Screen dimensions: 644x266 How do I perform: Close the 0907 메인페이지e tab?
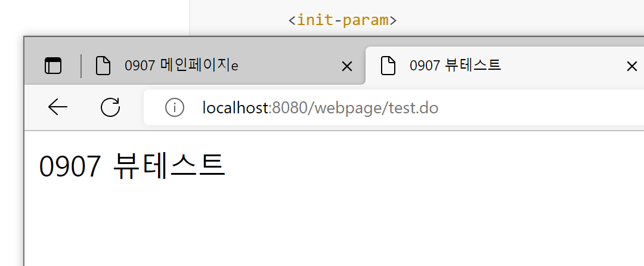347,66
